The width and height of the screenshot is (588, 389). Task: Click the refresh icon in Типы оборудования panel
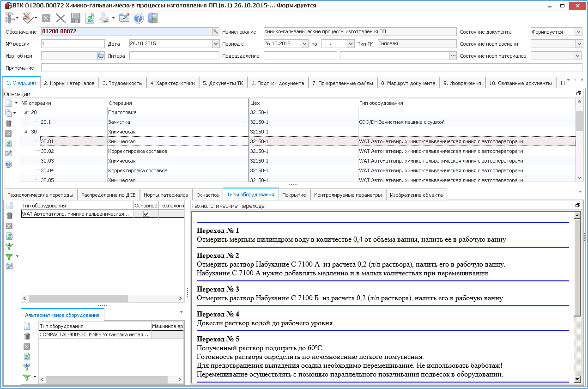pyautogui.click(x=9, y=236)
